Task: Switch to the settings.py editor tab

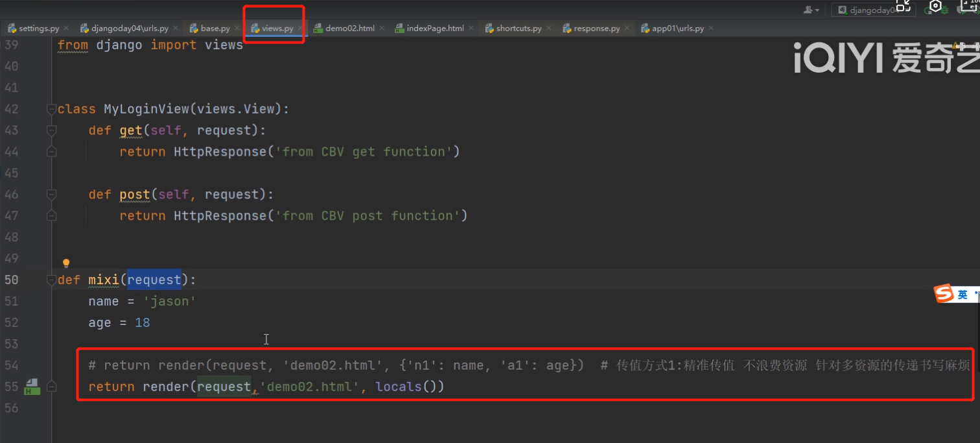Action: 37,29
